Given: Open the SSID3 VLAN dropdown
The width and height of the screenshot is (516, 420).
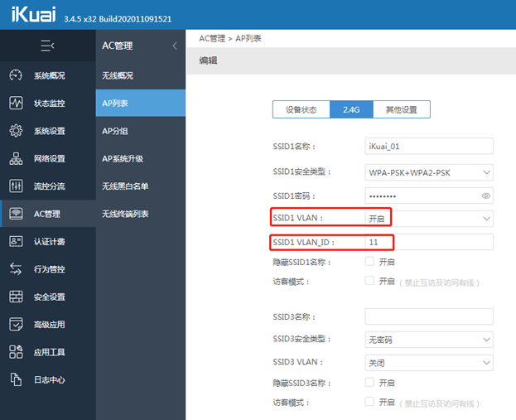Looking at the screenshot, I should pyautogui.click(x=428, y=363).
